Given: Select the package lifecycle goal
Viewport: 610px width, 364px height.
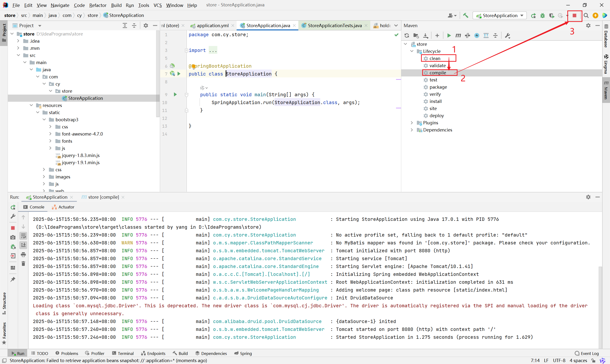Looking at the screenshot, I should [438, 87].
